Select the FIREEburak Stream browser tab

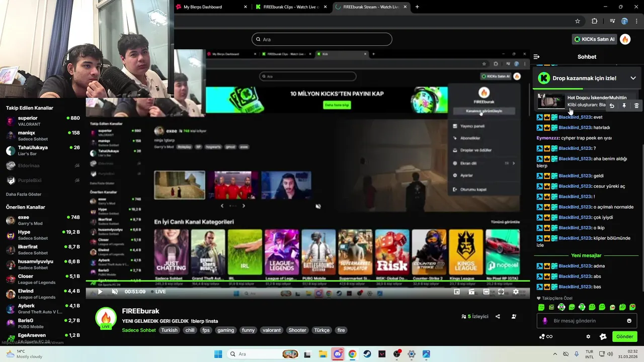tap(371, 7)
